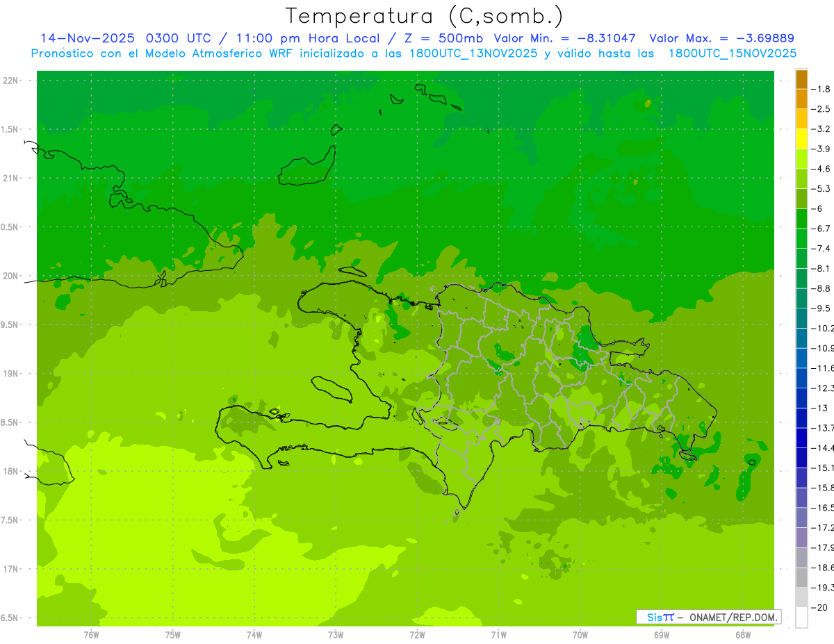Click the "-8.8" color scale value
The image size is (834, 644).
[x=821, y=288]
